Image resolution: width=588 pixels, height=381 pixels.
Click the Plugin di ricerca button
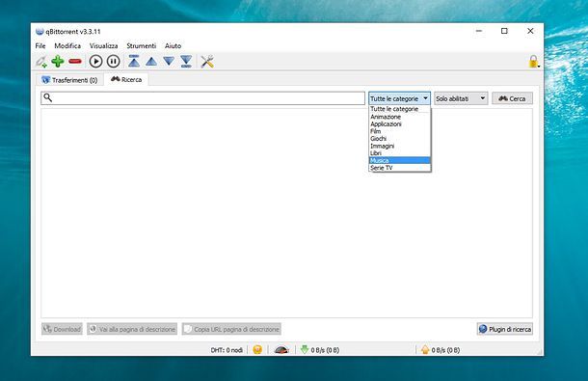[x=505, y=329]
